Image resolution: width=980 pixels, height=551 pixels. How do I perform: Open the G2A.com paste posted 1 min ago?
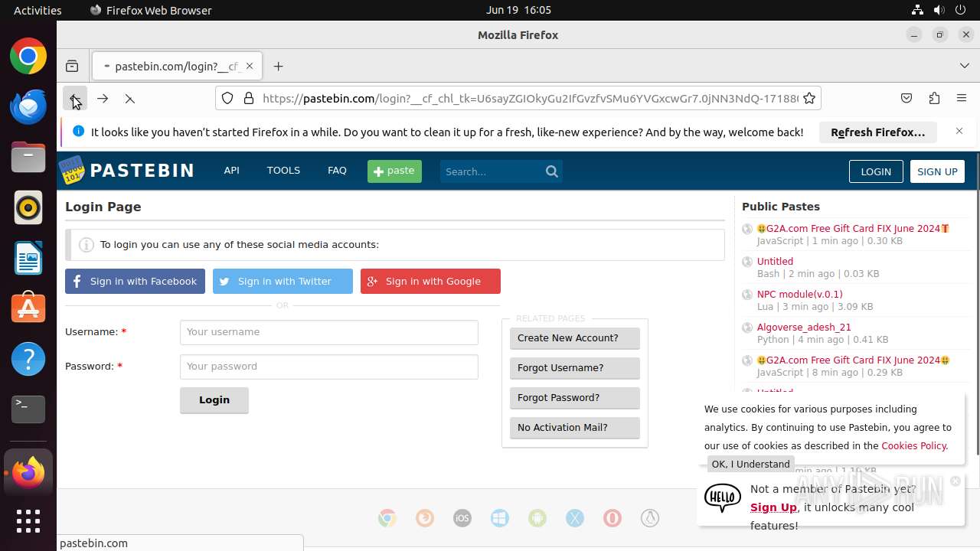point(853,228)
